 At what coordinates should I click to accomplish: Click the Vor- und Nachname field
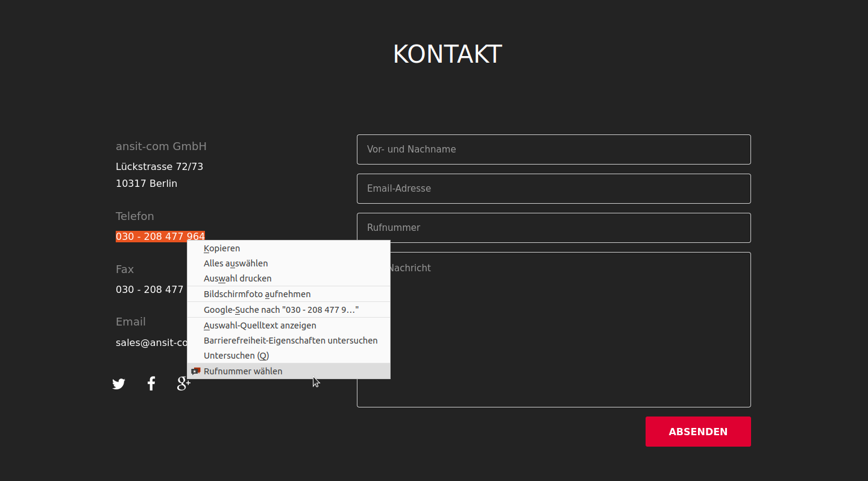[x=553, y=149]
